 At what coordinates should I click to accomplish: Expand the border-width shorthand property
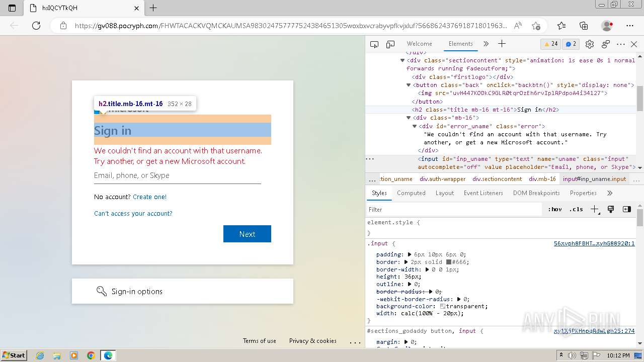click(x=427, y=269)
